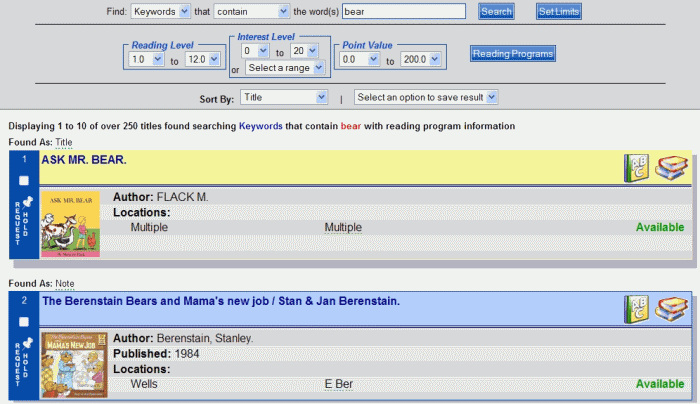Click the ABC book icon for Berenstain Bears

[636, 310]
